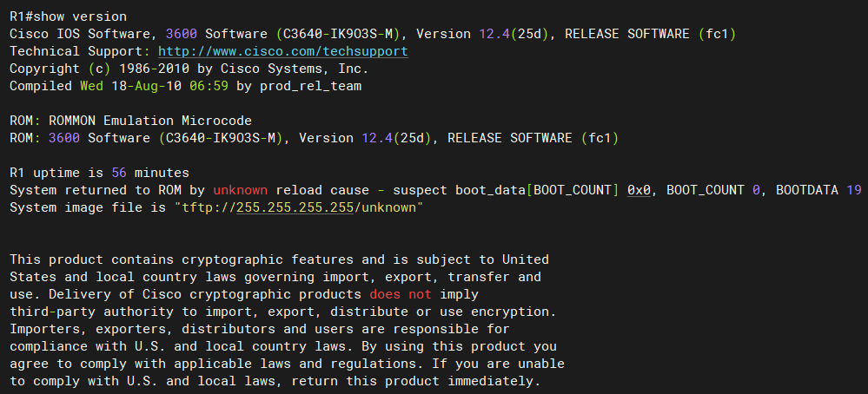
Task: Click the red 'does not' text
Action: 401,294
